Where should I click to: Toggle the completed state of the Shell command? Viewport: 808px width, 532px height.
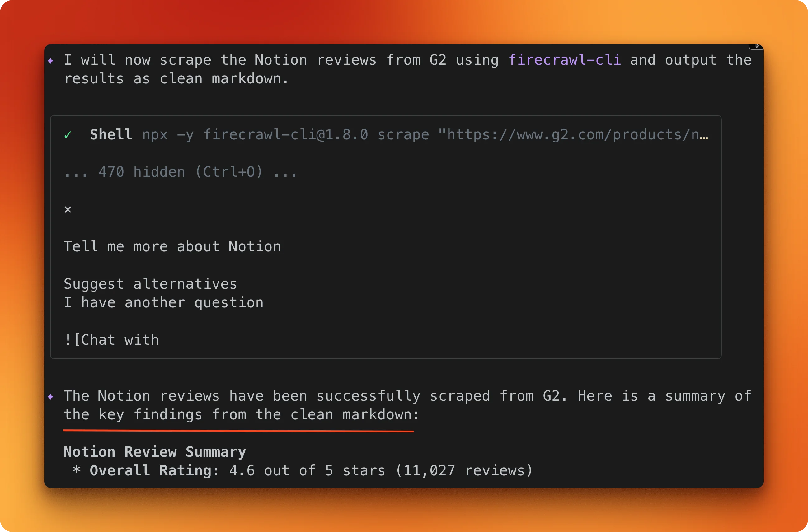[68, 135]
